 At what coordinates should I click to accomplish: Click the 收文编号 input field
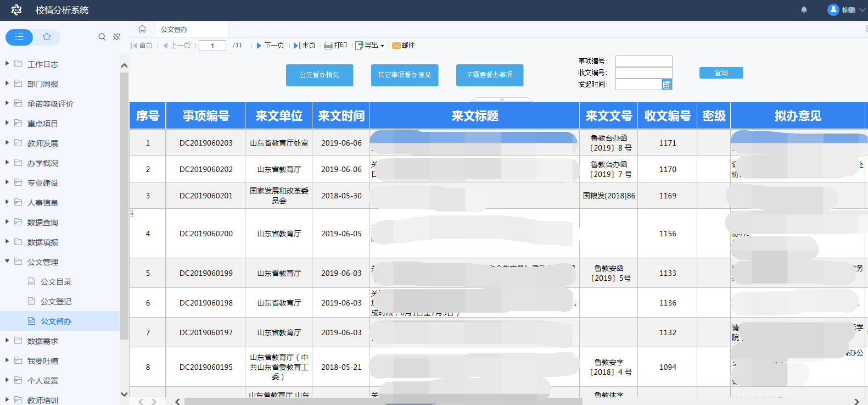[x=643, y=73]
